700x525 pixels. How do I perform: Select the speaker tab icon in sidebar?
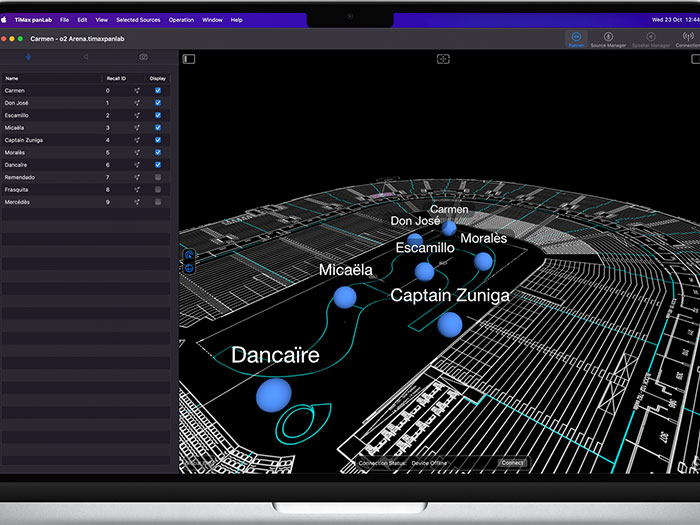click(85, 57)
